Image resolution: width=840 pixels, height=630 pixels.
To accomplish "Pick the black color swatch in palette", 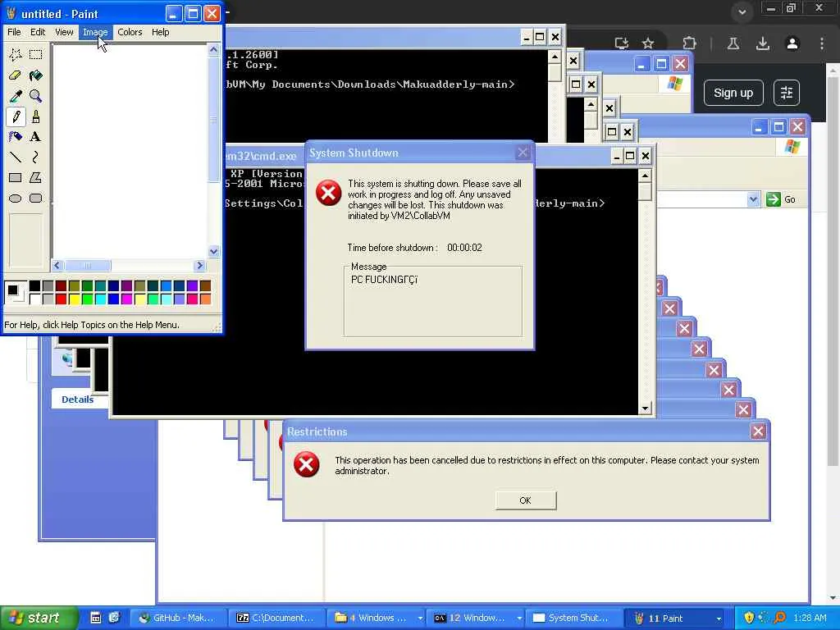I will click(x=34, y=285).
